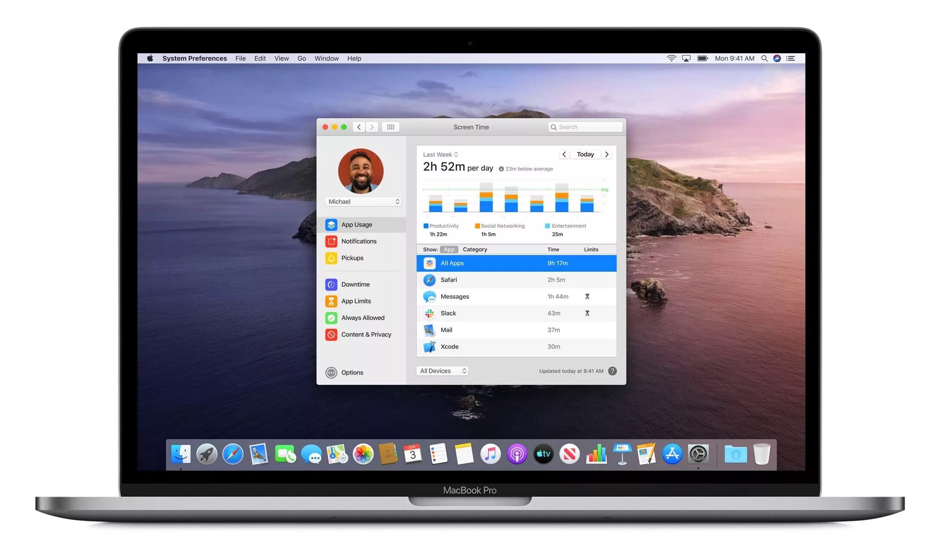Click Messages app limit hourglass indicator

tap(587, 297)
